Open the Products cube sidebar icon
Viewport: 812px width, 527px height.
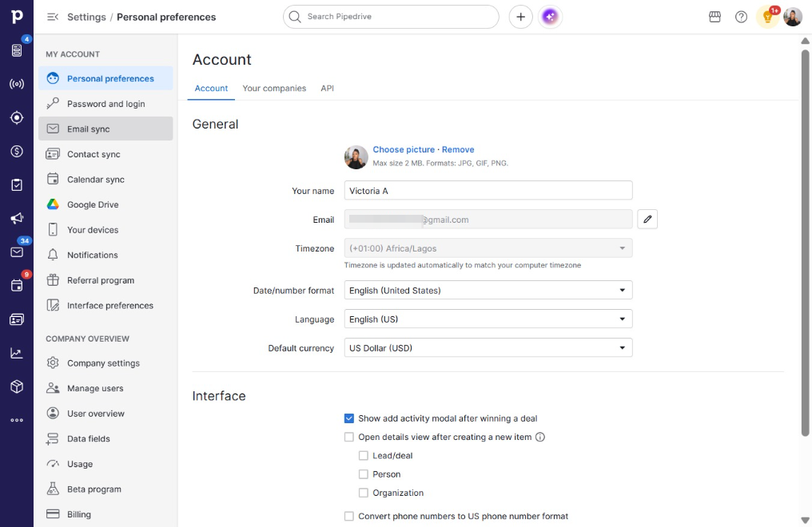pyautogui.click(x=17, y=386)
